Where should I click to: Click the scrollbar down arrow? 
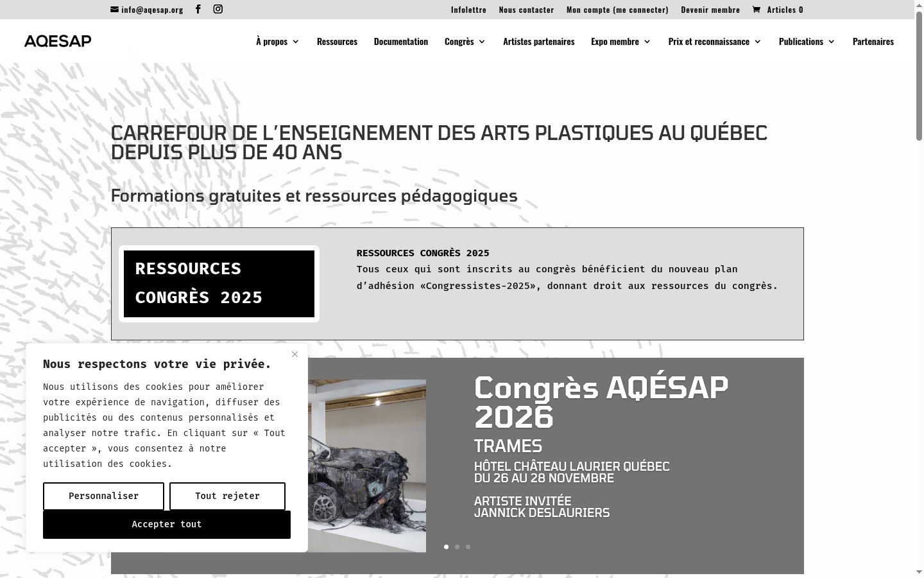(x=919, y=572)
